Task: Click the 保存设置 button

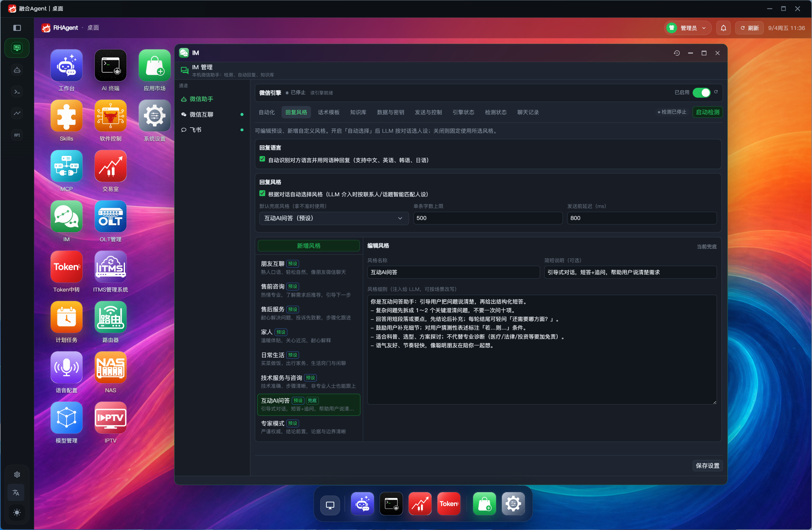Action: point(707,466)
